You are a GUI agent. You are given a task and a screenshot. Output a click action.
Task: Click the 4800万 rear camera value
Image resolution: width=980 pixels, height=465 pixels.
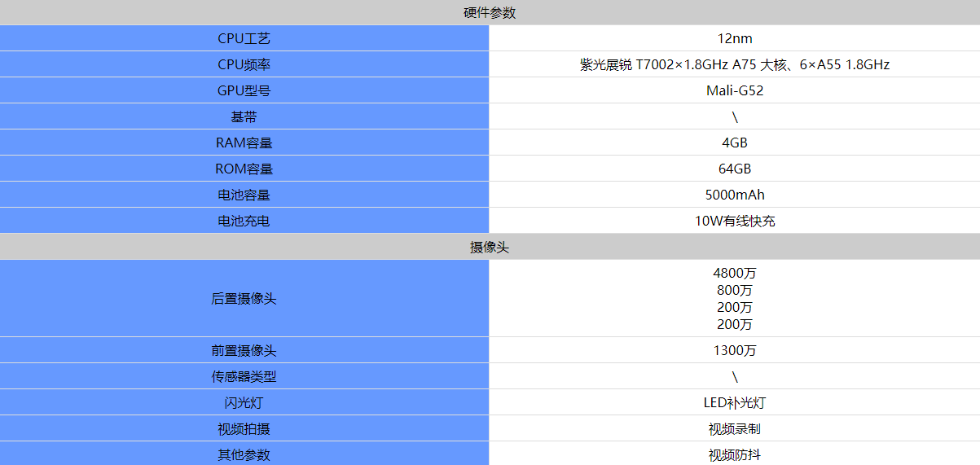[735, 273]
